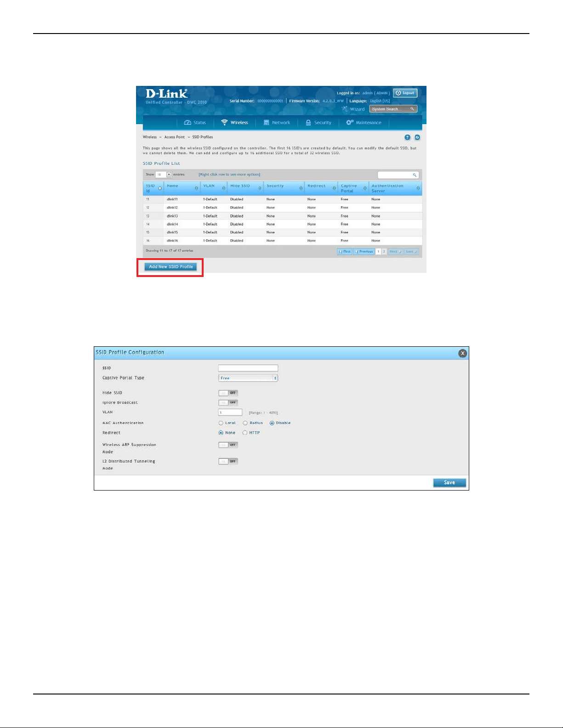Click the Add New SSID Profile button
563x728 pixels.
pos(171,267)
